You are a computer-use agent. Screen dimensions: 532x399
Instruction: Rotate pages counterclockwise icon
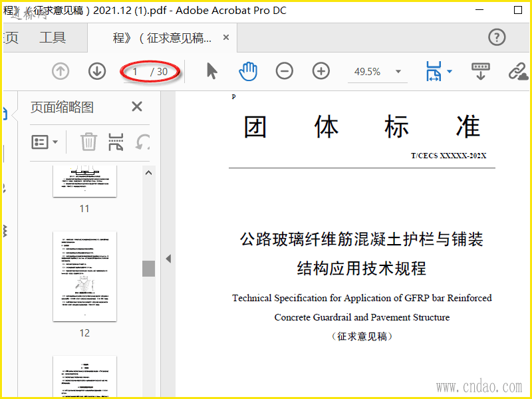[142, 142]
